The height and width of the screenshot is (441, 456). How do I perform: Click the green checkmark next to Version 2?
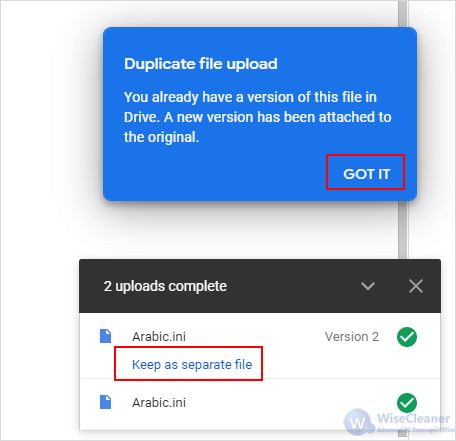point(407,337)
